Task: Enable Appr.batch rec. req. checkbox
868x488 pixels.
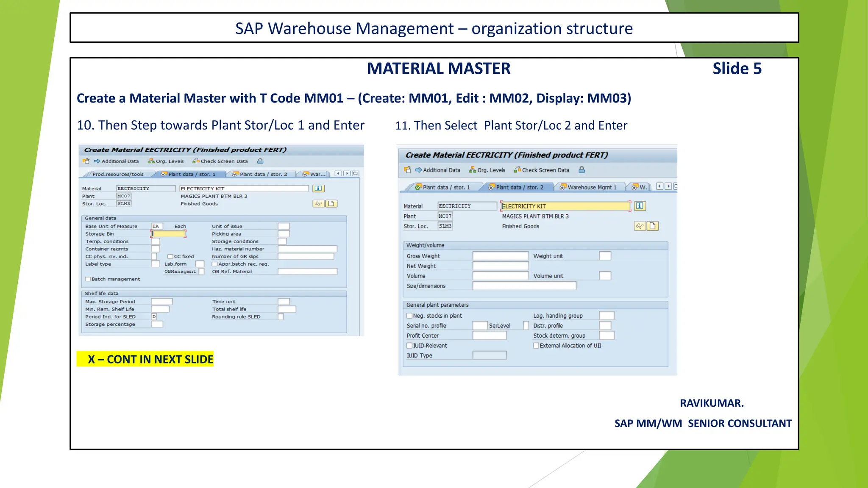Action: pyautogui.click(x=214, y=264)
